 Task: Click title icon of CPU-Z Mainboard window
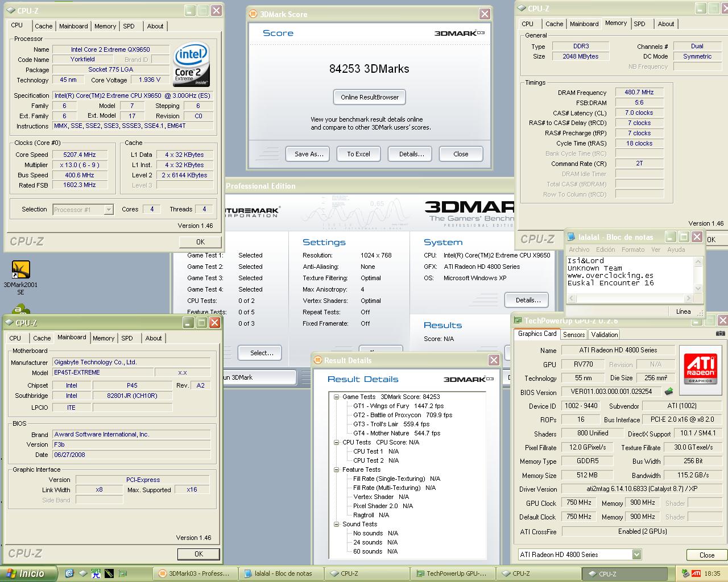click(x=9, y=323)
